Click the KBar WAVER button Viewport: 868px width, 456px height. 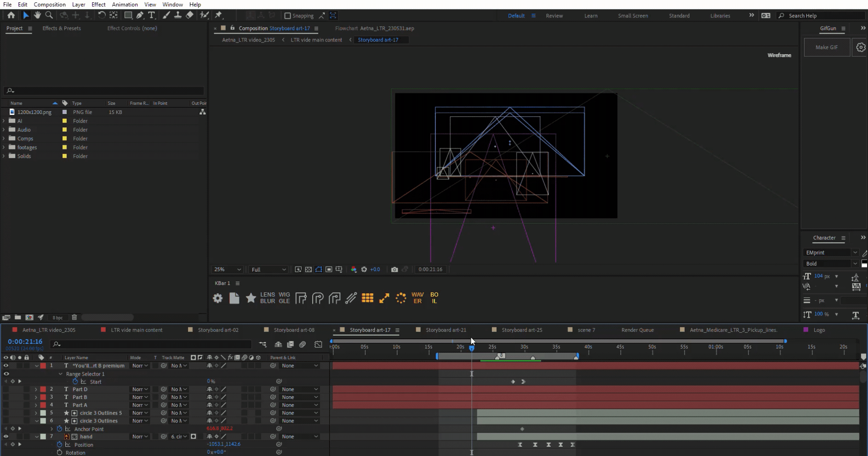417,298
